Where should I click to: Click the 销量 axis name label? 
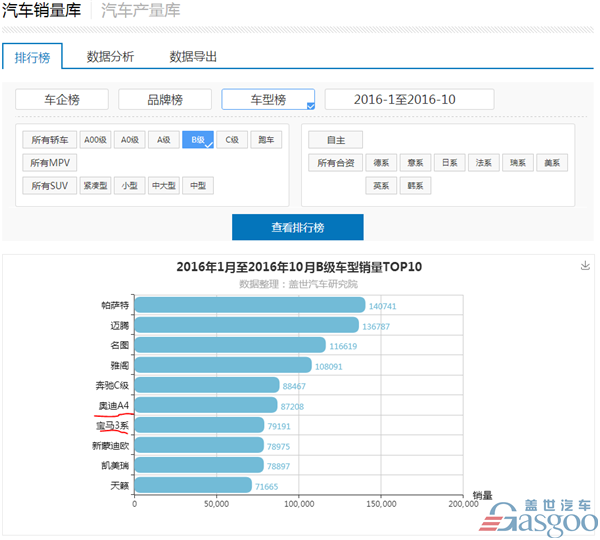(x=482, y=496)
